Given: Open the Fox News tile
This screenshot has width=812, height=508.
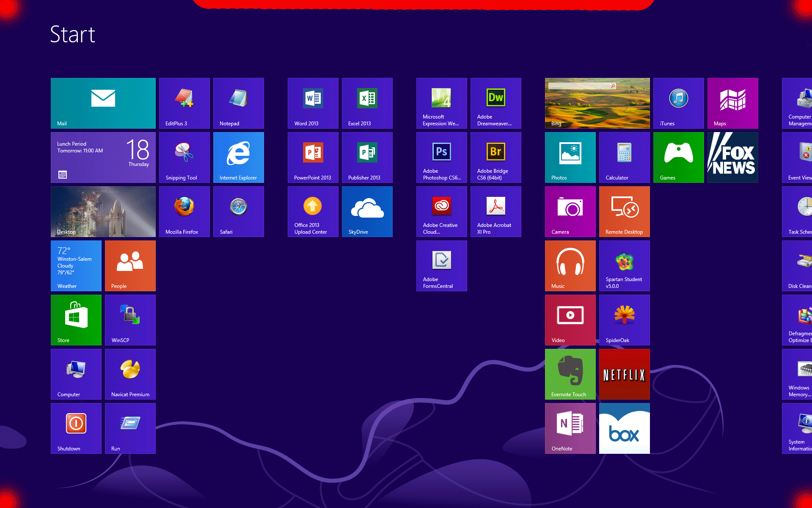Looking at the screenshot, I should coord(733,157).
